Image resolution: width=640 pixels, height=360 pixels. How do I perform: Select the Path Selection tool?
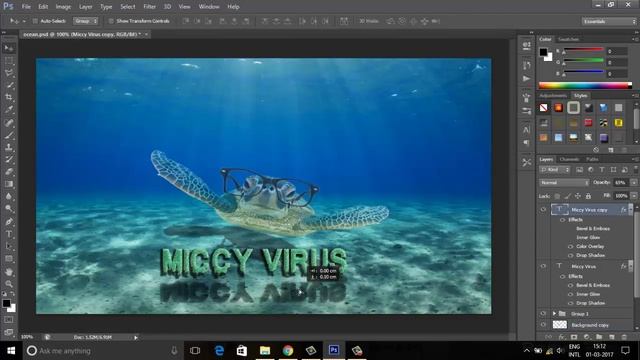[x=9, y=247]
